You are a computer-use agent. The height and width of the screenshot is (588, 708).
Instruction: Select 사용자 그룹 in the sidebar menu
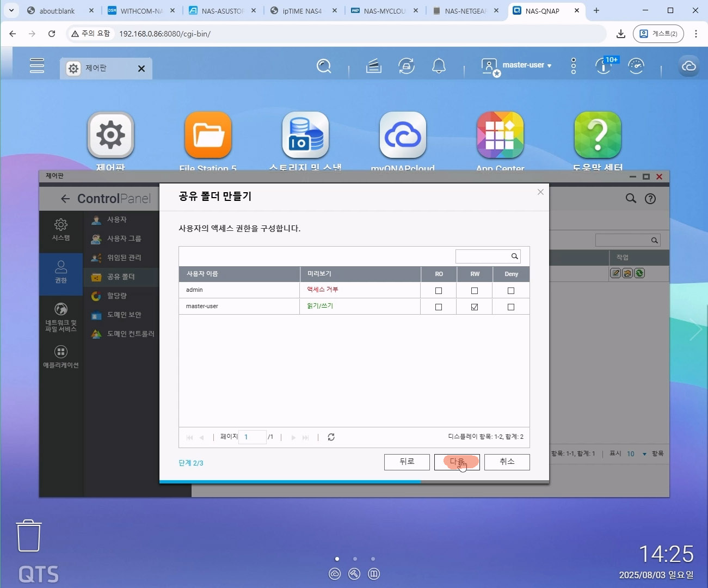tap(124, 238)
